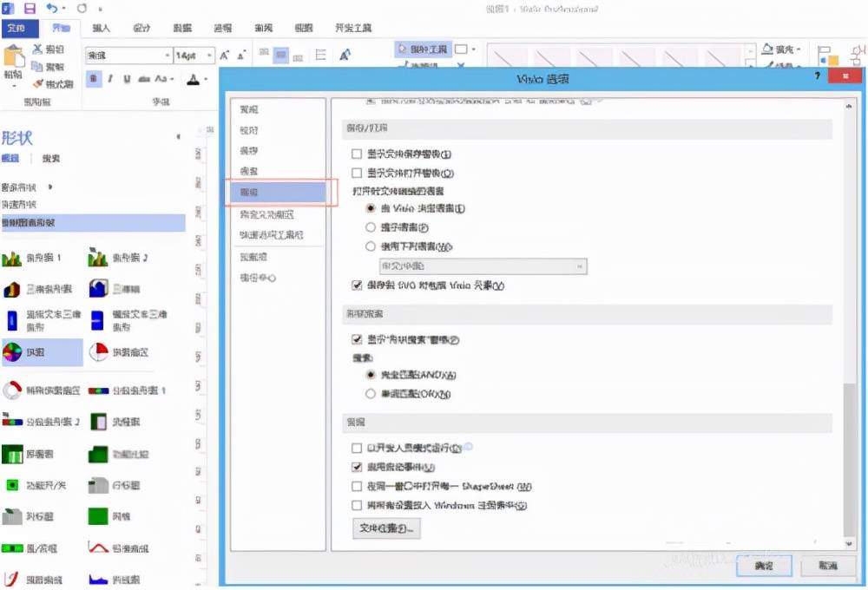
Task: Click the Paste clipboard icon
Action: [13, 56]
